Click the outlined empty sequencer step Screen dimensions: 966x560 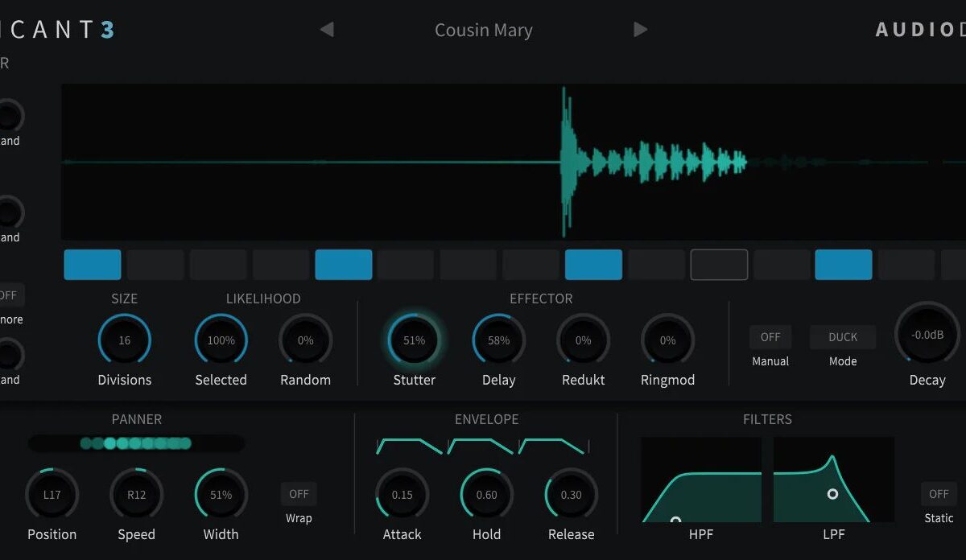click(719, 265)
